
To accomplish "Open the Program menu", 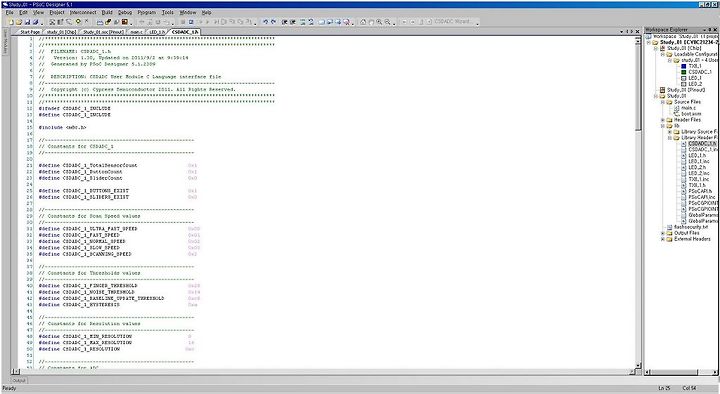I will [x=147, y=12].
